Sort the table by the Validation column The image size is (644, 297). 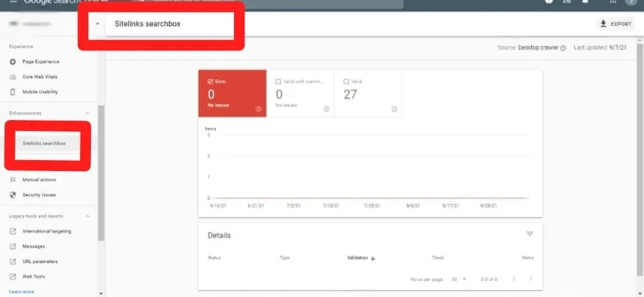361,258
